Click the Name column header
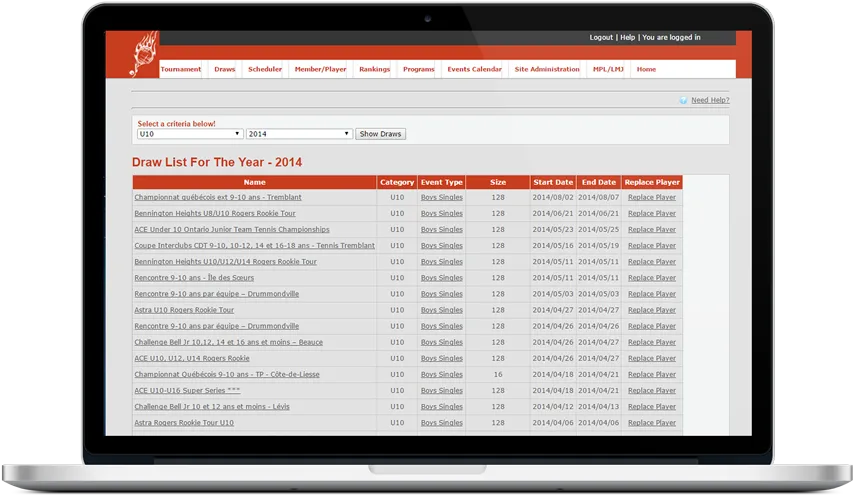Screen dimensions: 853x495 [255, 182]
